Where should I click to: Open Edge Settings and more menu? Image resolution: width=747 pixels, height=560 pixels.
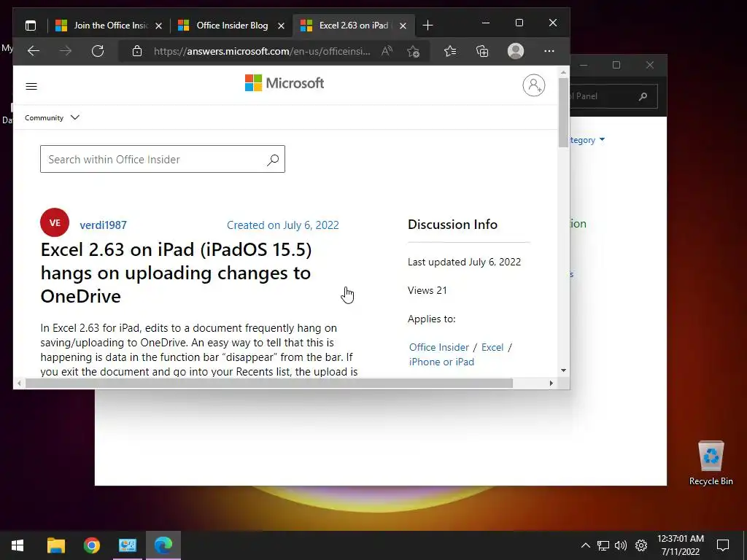point(549,51)
